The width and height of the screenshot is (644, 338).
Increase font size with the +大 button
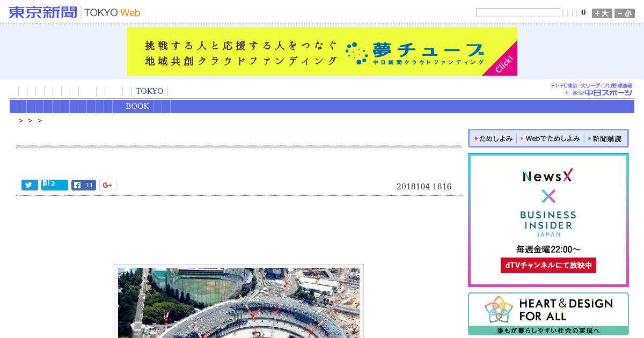(602, 13)
